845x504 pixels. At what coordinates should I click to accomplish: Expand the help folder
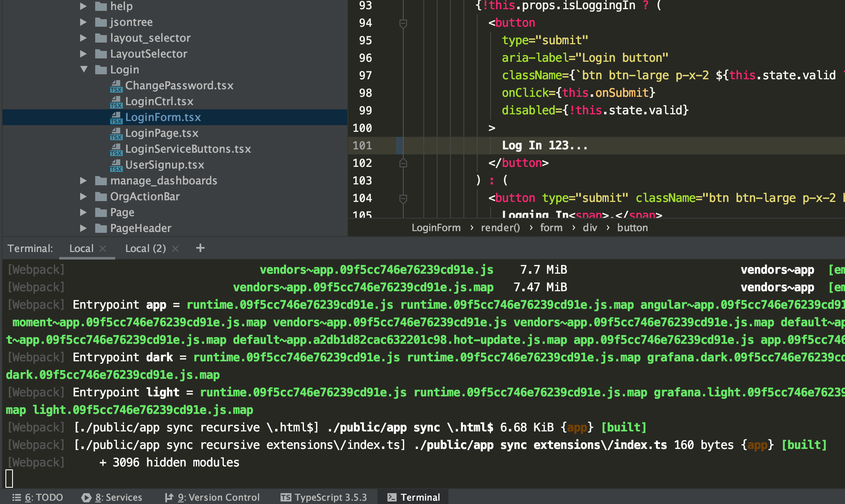(x=83, y=6)
